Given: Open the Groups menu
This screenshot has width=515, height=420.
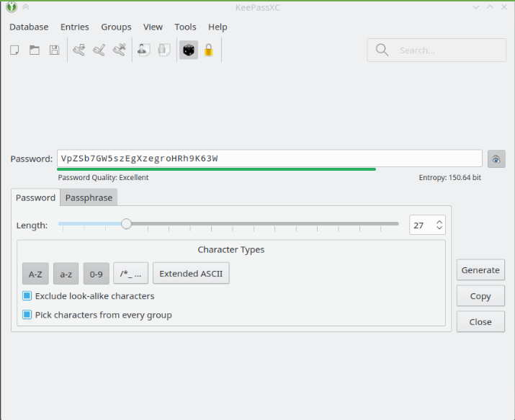Looking at the screenshot, I should pyautogui.click(x=116, y=27).
